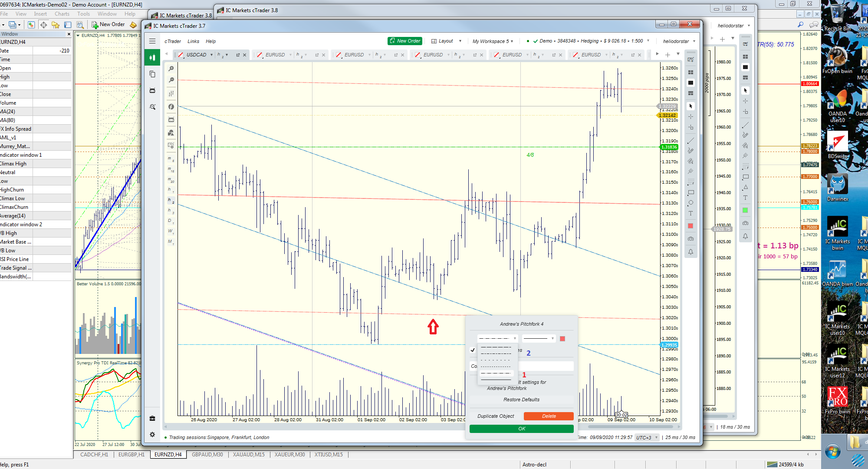Screen dimensions: 868x469
Task: Open UTC+3 timezone dropdown
Action: (x=647, y=438)
